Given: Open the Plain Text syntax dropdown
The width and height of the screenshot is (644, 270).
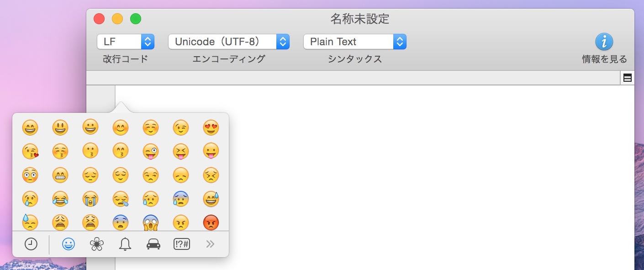Looking at the screenshot, I should point(355,42).
